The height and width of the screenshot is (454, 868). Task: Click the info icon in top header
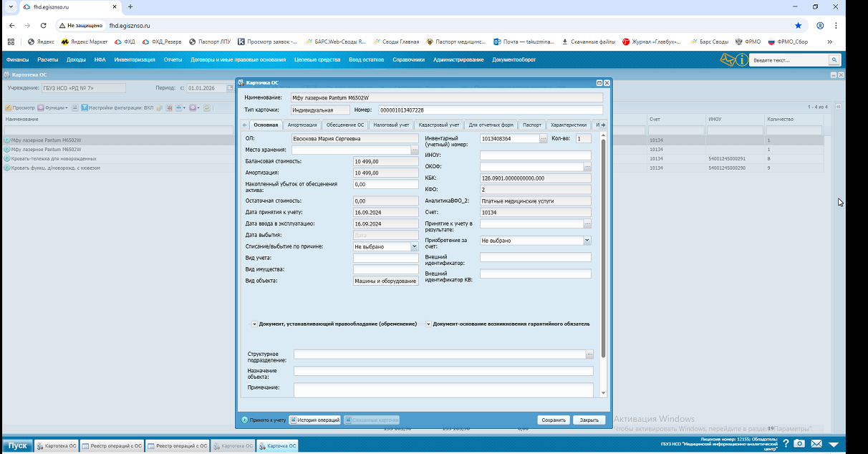pos(743,60)
